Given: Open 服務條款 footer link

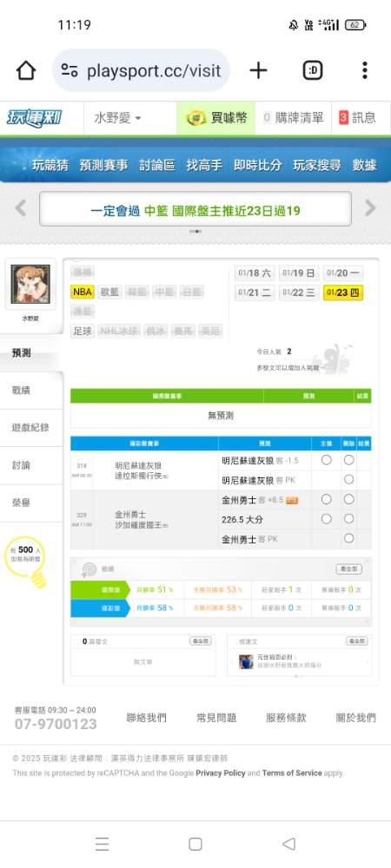Looking at the screenshot, I should pyautogui.click(x=287, y=718).
